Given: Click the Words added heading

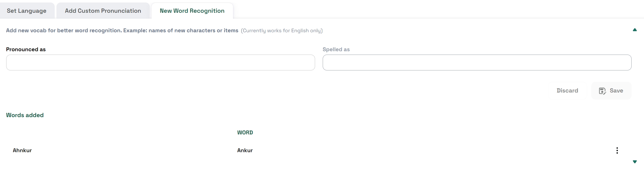Looking at the screenshot, I should tap(25, 115).
